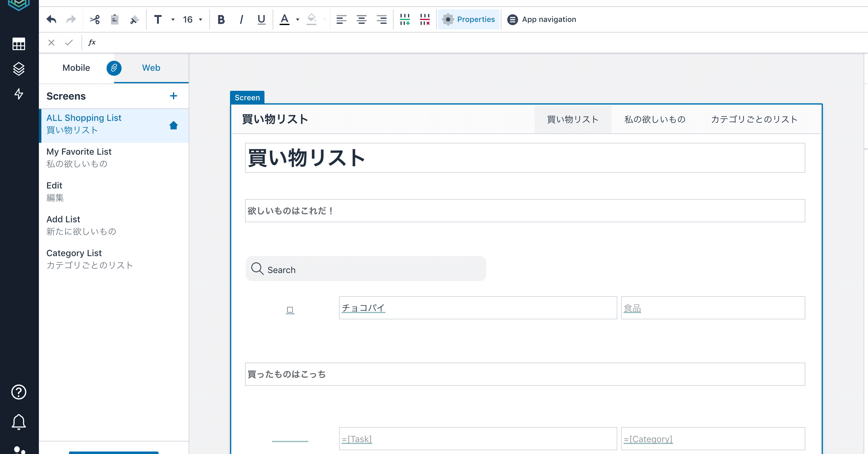
Task: Click the delete column icon
Action: coord(425,19)
